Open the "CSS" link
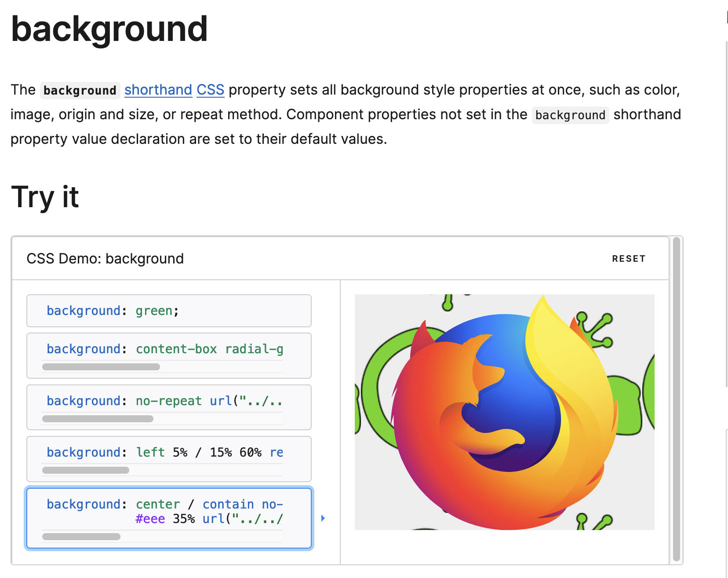This screenshot has width=728, height=578. (210, 90)
